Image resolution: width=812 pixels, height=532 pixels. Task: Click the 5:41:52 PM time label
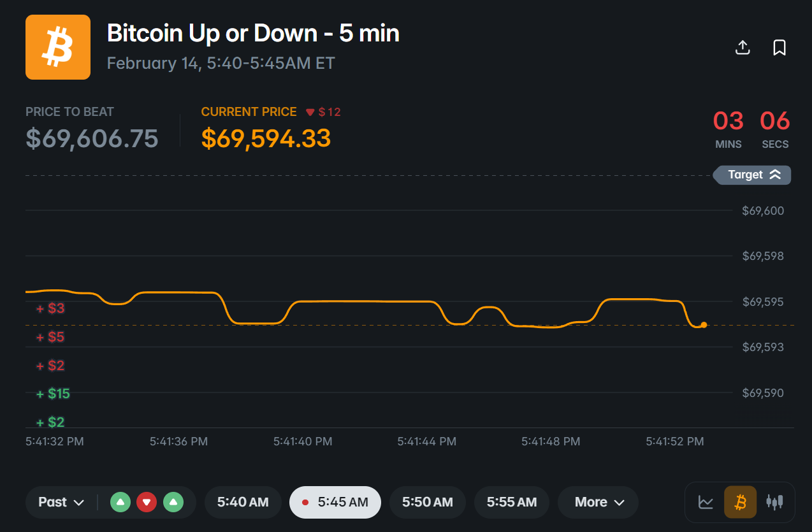click(x=675, y=441)
